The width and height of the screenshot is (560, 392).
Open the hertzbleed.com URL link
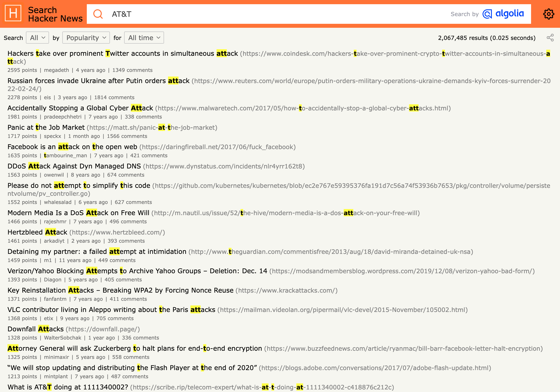[117, 232]
